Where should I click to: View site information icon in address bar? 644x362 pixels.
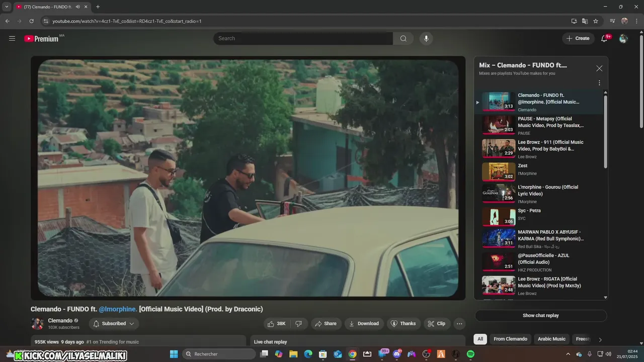point(46,21)
